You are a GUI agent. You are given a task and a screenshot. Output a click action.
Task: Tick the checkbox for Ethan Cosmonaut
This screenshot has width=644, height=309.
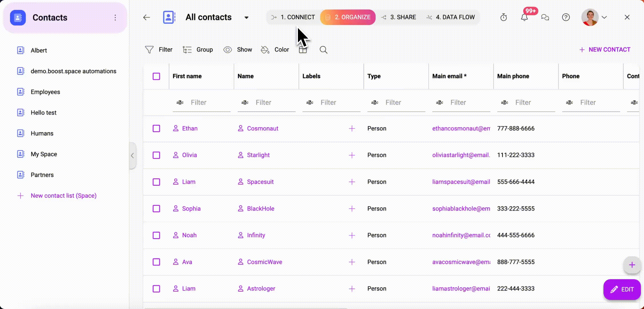[x=156, y=128]
